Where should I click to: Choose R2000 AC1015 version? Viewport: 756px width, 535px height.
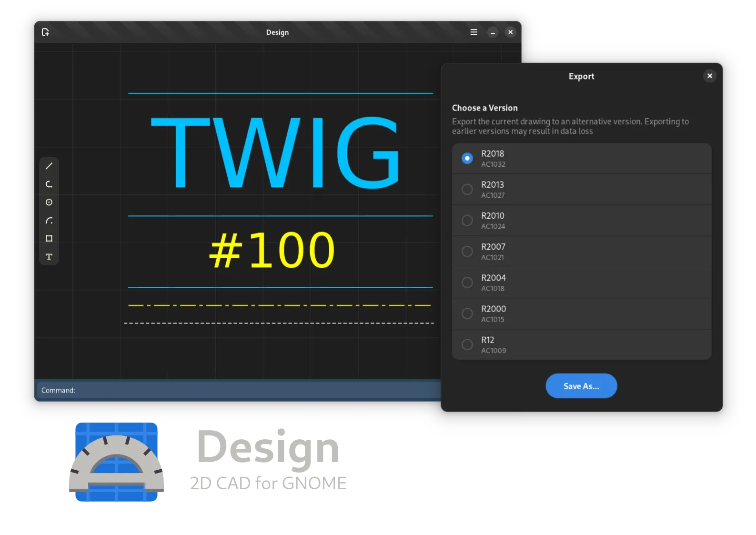click(x=581, y=313)
